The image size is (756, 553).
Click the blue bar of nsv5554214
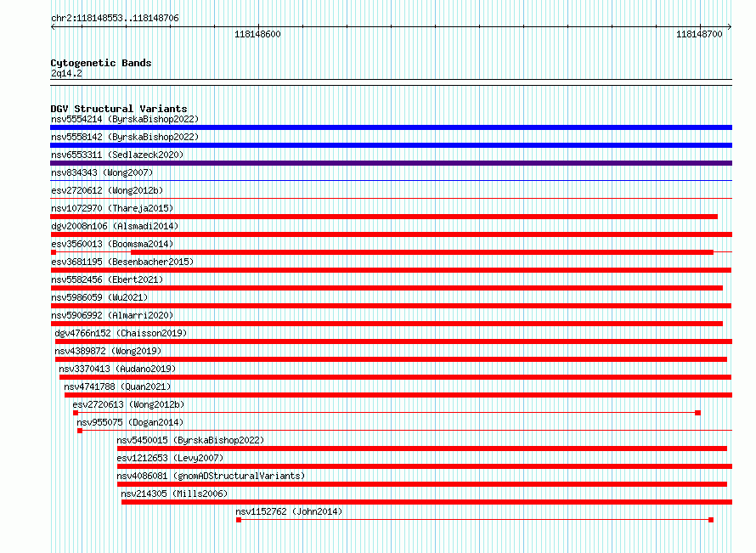[x=391, y=127]
